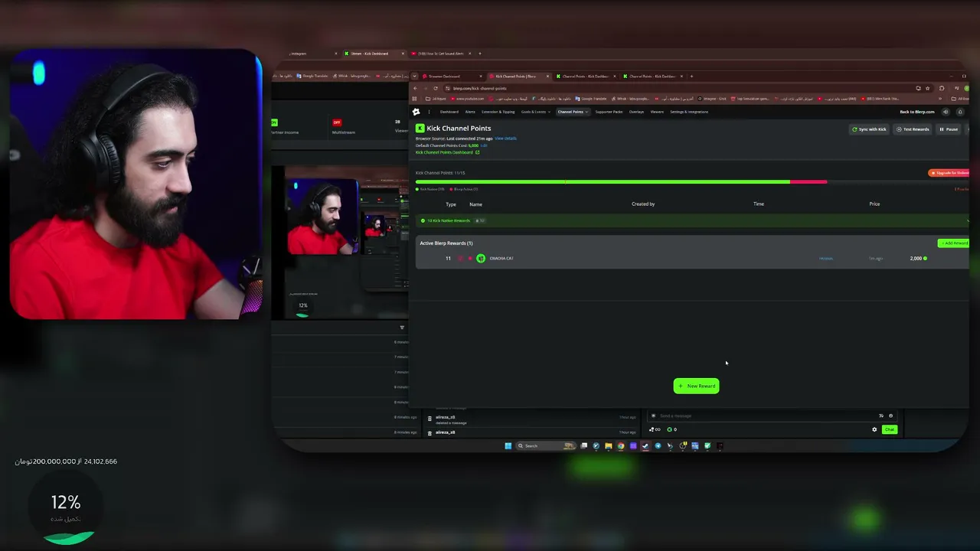The height and width of the screenshot is (551, 980).
Task: Open Telegram from the taskbar
Action: [x=658, y=446]
